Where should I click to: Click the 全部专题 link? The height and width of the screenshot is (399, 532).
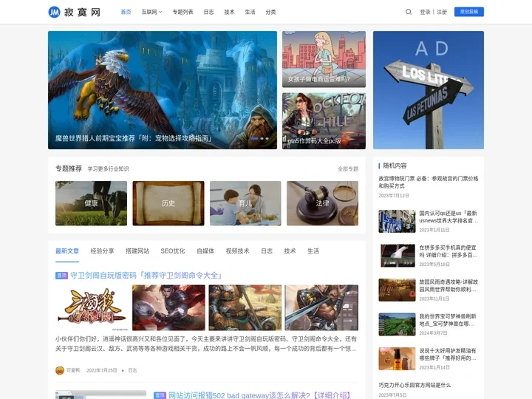pos(348,169)
